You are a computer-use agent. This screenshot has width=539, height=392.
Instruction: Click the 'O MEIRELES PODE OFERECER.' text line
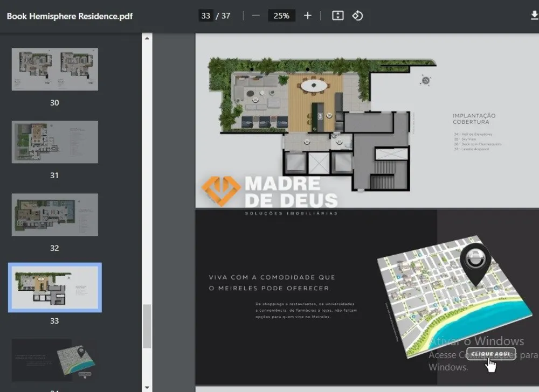tap(270, 288)
